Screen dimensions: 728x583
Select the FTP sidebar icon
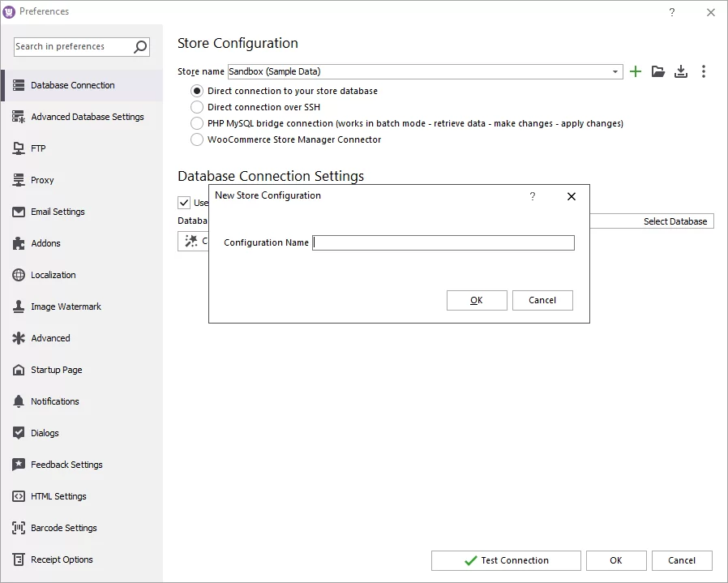18,148
